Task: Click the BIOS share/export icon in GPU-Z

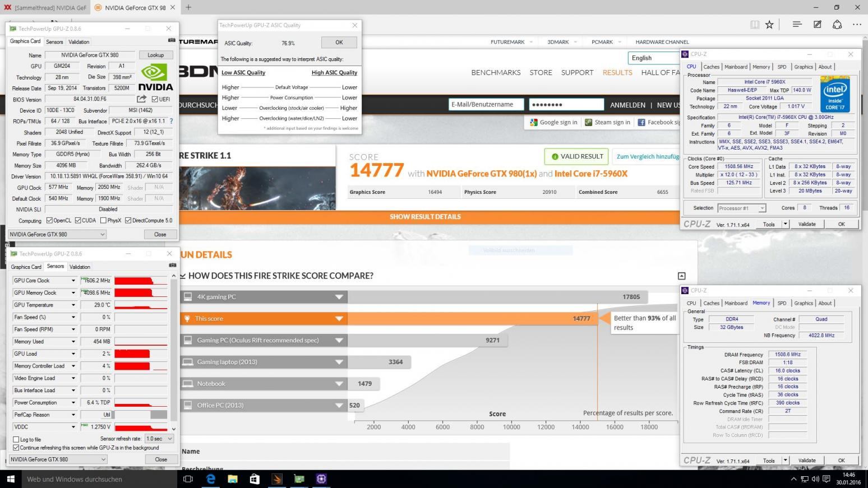Action: 141,99
